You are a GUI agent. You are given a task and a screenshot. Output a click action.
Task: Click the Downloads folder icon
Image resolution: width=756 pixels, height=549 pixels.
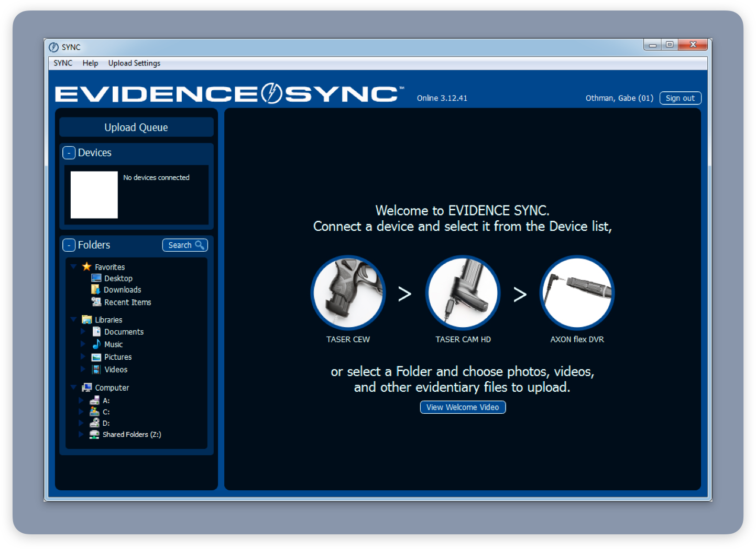(96, 289)
